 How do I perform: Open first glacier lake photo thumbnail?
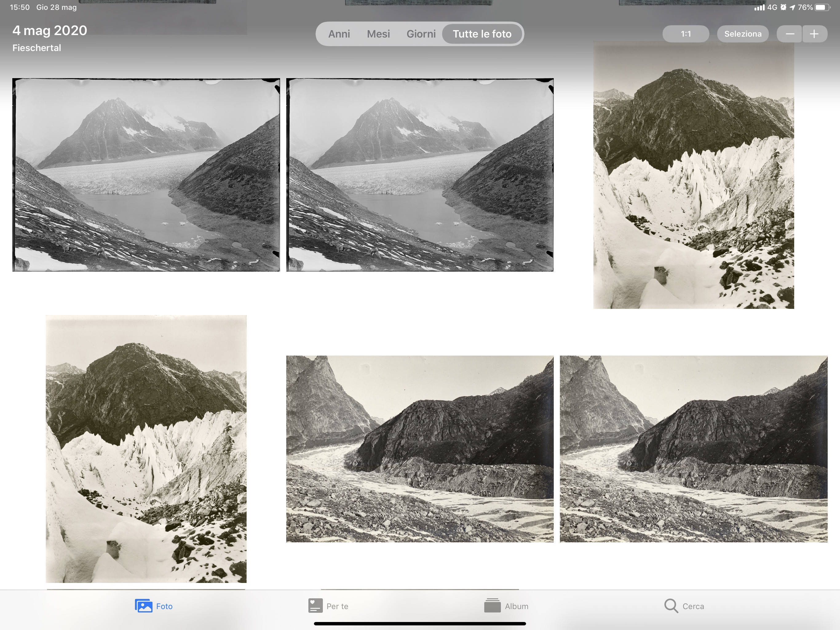(x=146, y=175)
